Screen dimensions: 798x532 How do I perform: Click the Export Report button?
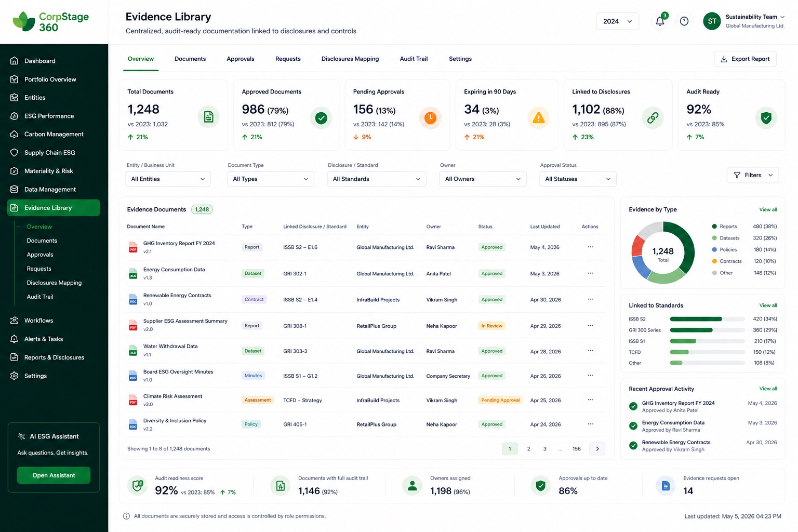pyautogui.click(x=745, y=59)
